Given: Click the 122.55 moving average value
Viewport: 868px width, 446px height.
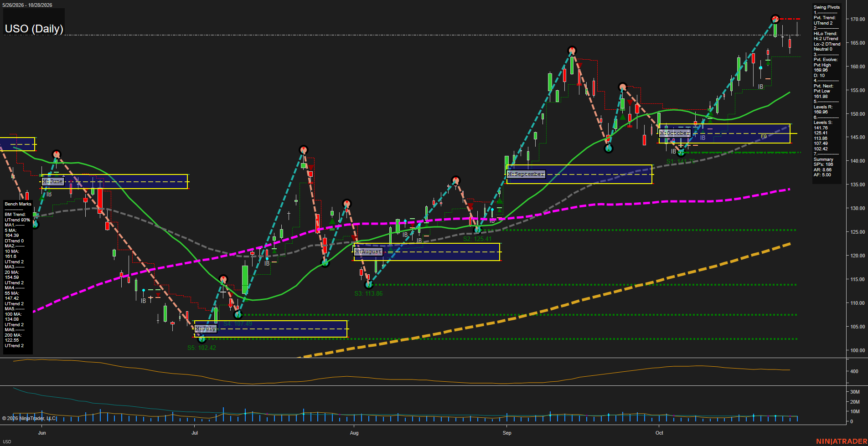Looking at the screenshot, I should tap(12, 340).
